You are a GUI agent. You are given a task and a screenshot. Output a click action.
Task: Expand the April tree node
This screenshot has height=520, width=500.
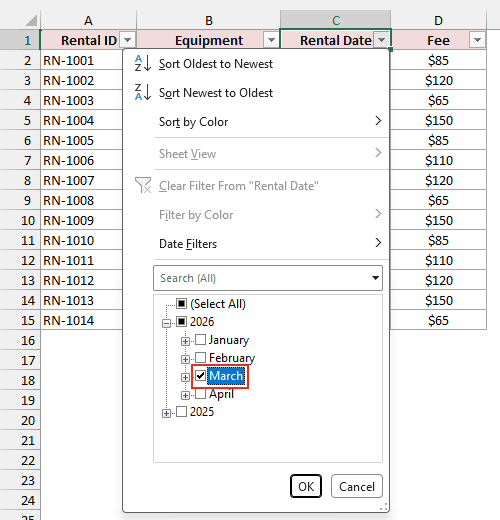tap(185, 395)
